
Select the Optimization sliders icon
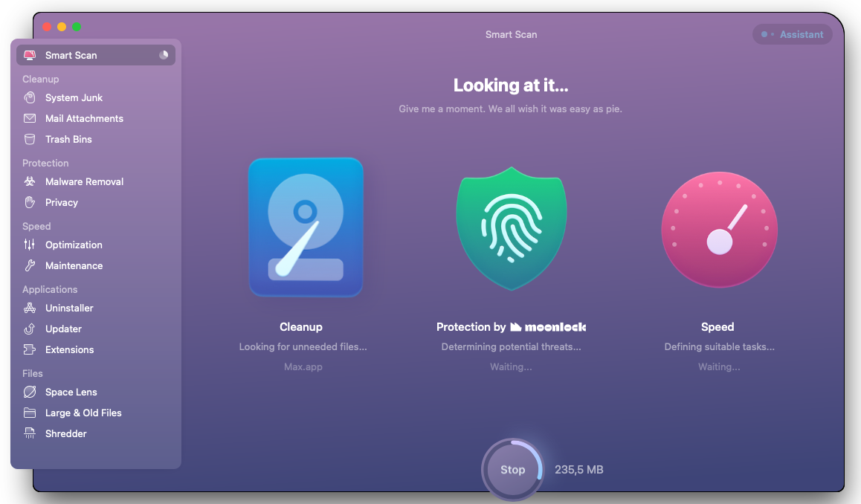point(30,245)
